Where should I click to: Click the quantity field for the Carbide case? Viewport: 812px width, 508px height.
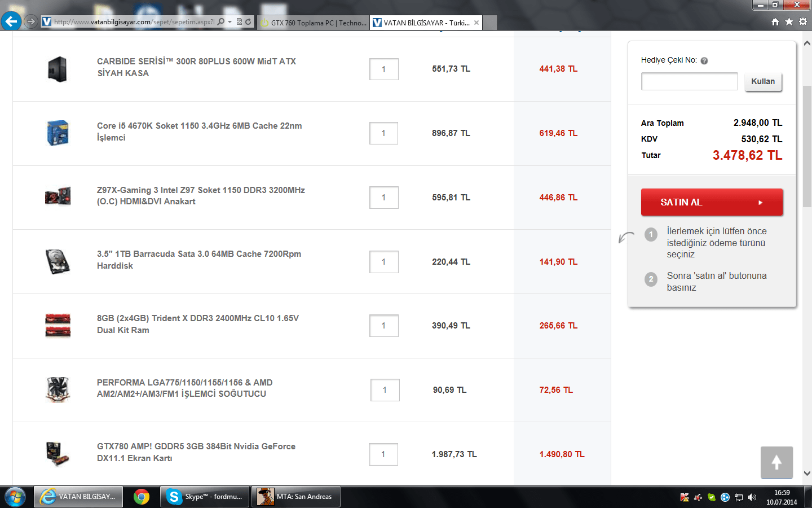384,69
